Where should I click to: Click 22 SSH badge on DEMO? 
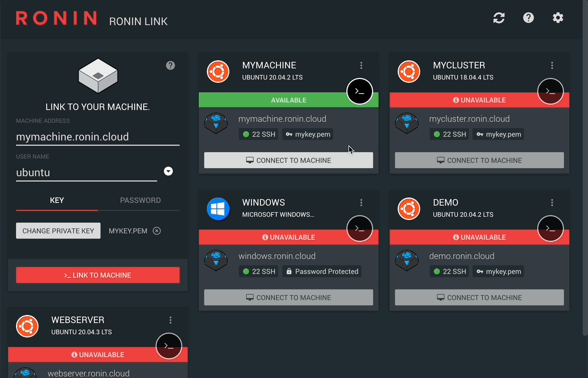(449, 271)
